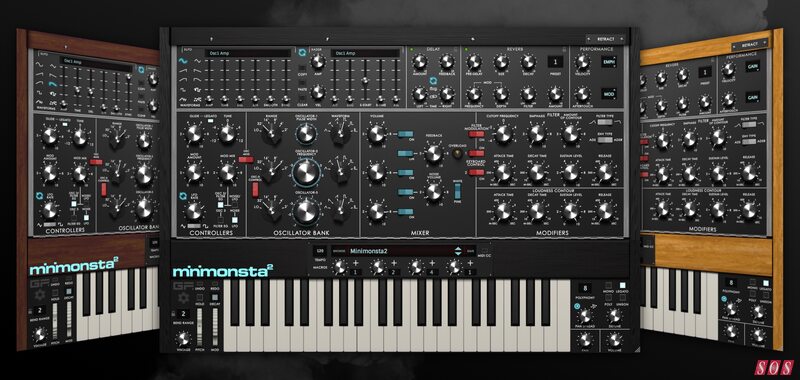Open upper Gain dropdown in right window
800x380 pixels.
752,66
